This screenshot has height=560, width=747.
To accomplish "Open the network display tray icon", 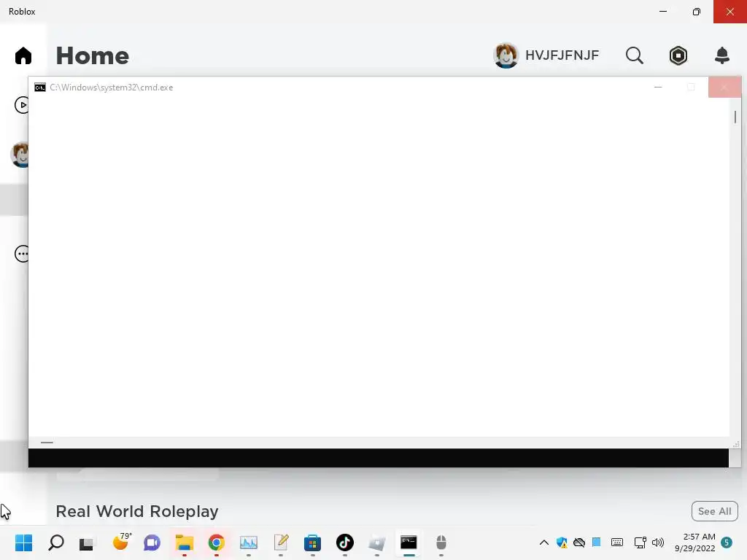I will pyautogui.click(x=640, y=542).
